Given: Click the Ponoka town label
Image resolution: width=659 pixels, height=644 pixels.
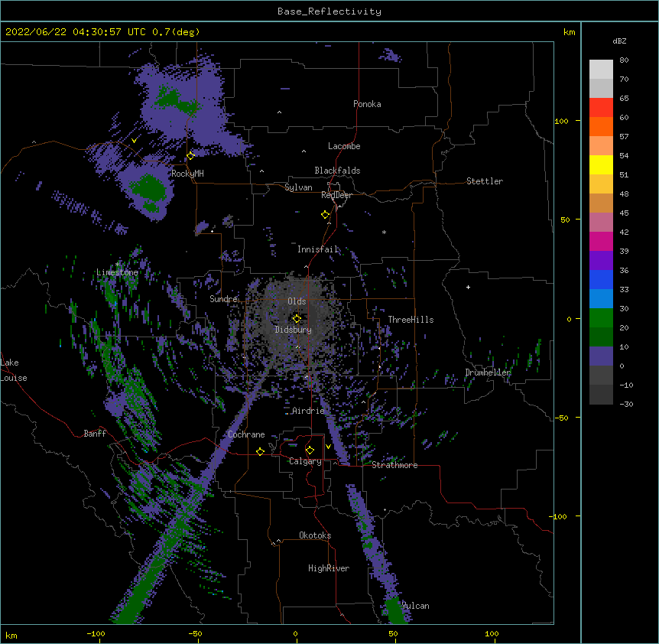Looking at the screenshot, I should click(x=367, y=104).
